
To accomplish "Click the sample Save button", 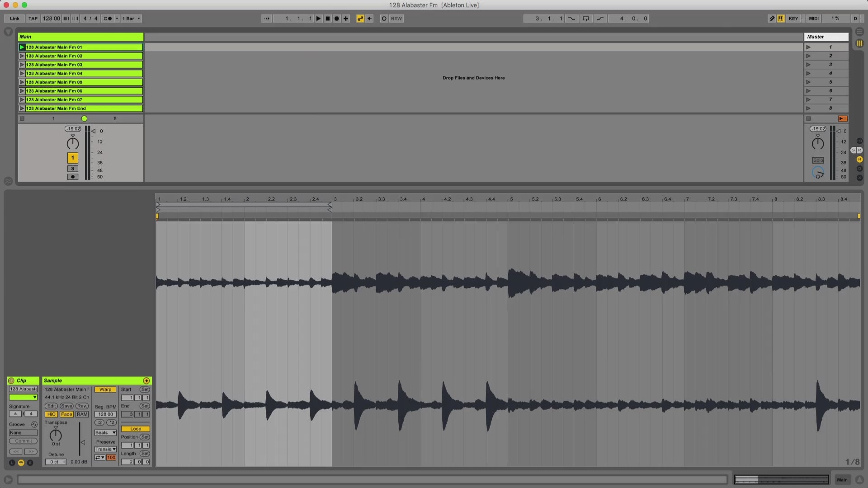I will (x=66, y=406).
